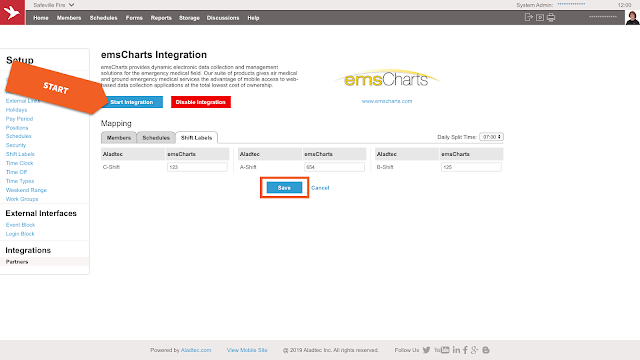Viewport: 640px width, 360px height.
Task: Open Weekend Range in Setup sidebar
Action: click(26, 190)
